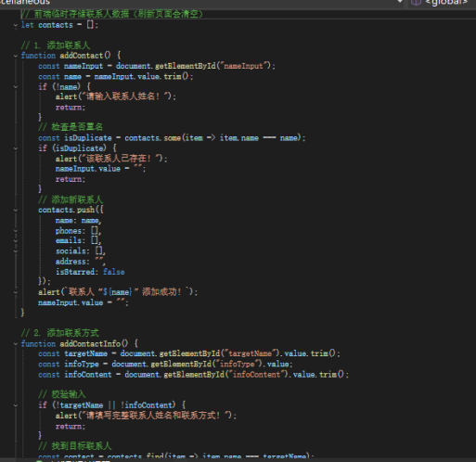
Task: Collapse the addContactInfo() function fold
Action: [x=16, y=343]
